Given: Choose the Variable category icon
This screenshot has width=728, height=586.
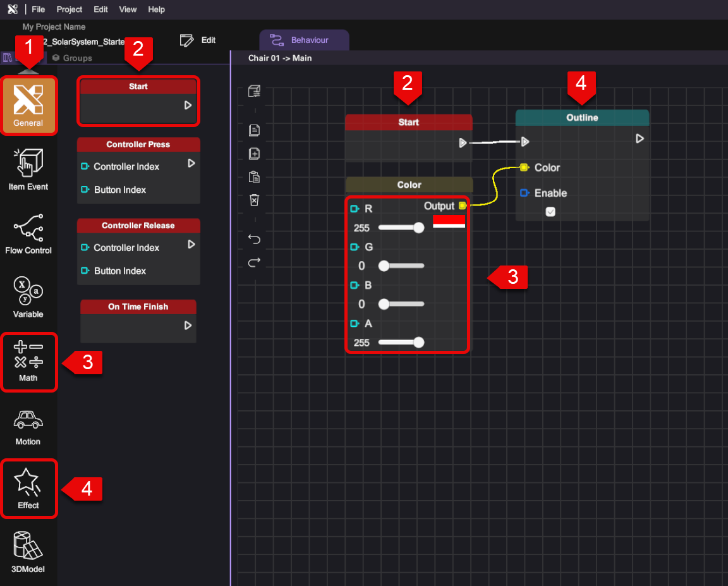Looking at the screenshot, I should pos(28,298).
